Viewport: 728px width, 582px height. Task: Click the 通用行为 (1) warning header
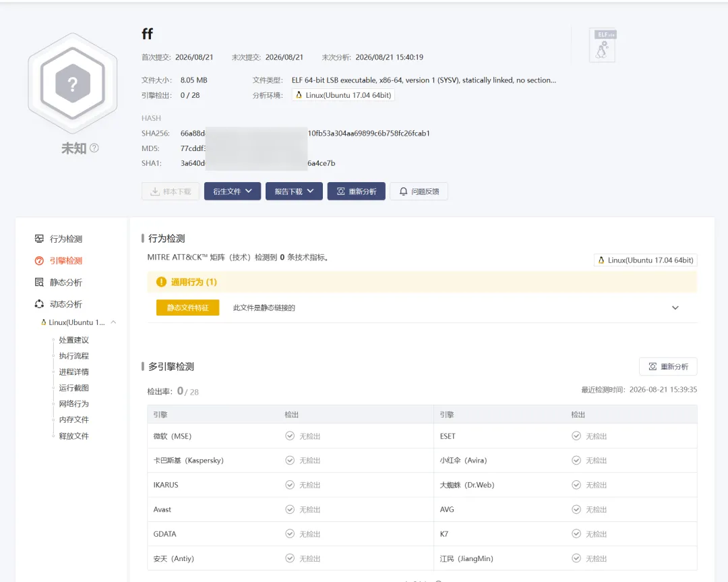click(x=422, y=282)
